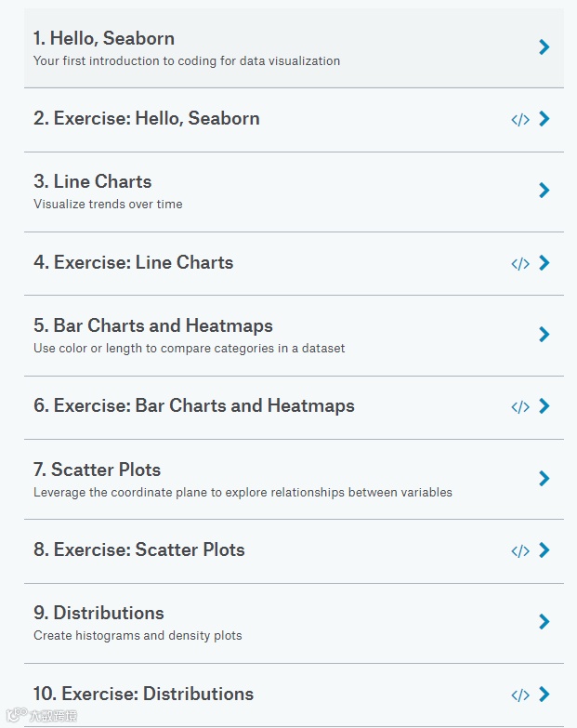This screenshot has width=577, height=728.
Task: Click code icon beside Exercise: Line Charts
Action: coord(520,263)
